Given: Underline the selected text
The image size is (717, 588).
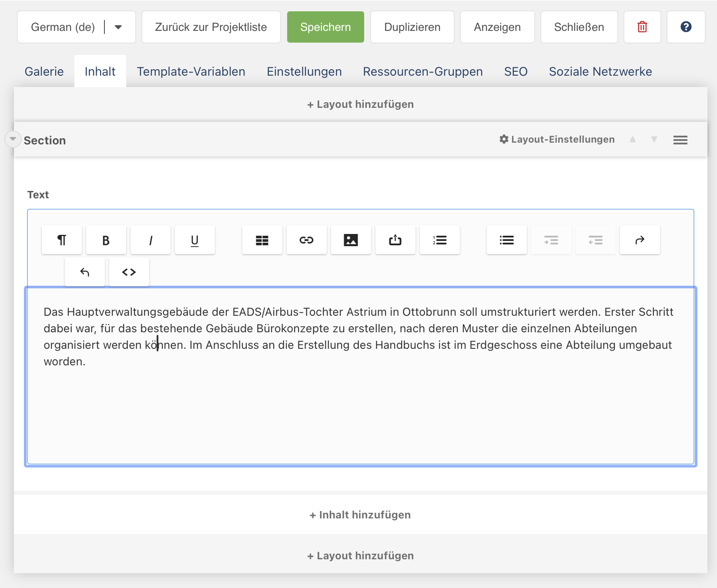Looking at the screenshot, I should point(194,240).
